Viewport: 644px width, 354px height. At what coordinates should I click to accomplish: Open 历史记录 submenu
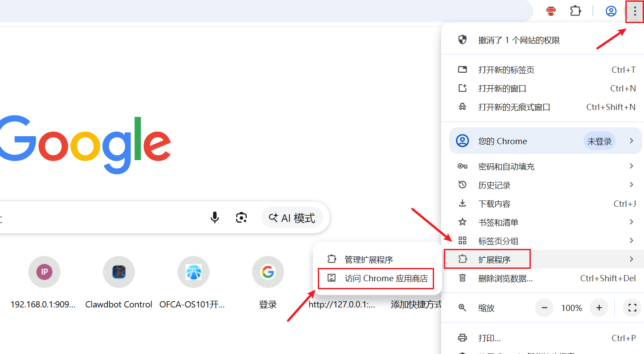pyautogui.click(x=542, y=185)
